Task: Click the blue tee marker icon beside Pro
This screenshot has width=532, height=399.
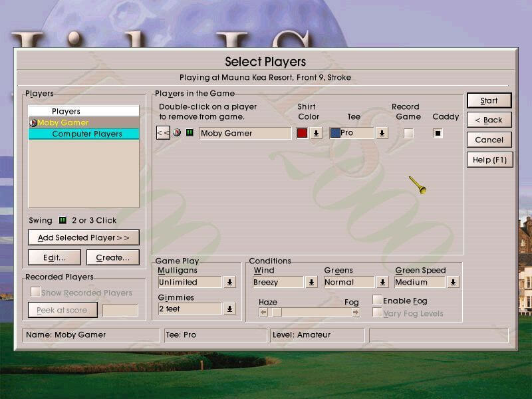Action: 335,132
